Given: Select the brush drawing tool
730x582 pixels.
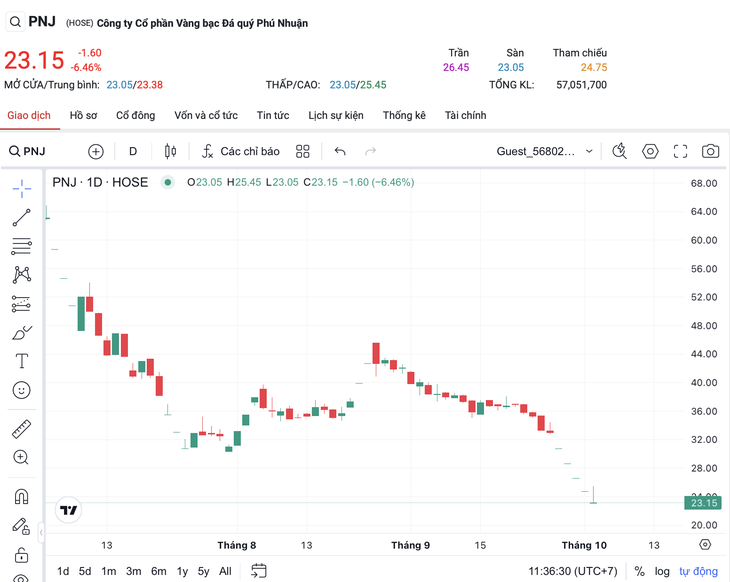Looking at the screenshot, I should 21,332.
